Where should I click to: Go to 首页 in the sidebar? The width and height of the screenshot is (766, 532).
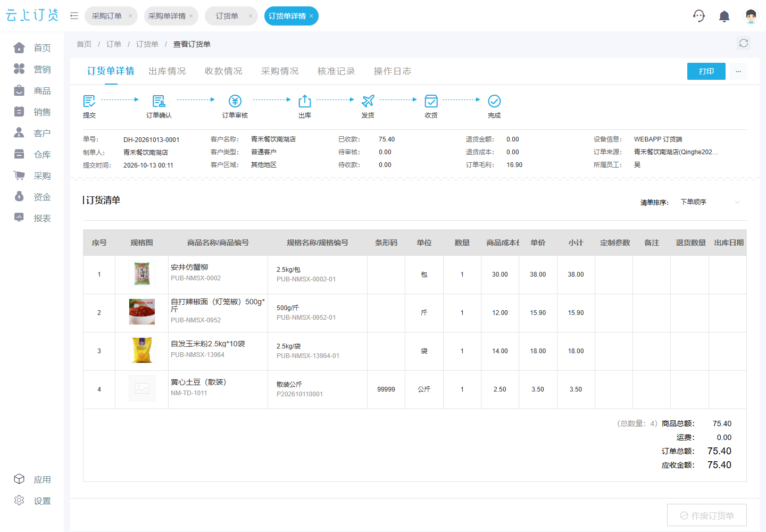coord(32,48)
